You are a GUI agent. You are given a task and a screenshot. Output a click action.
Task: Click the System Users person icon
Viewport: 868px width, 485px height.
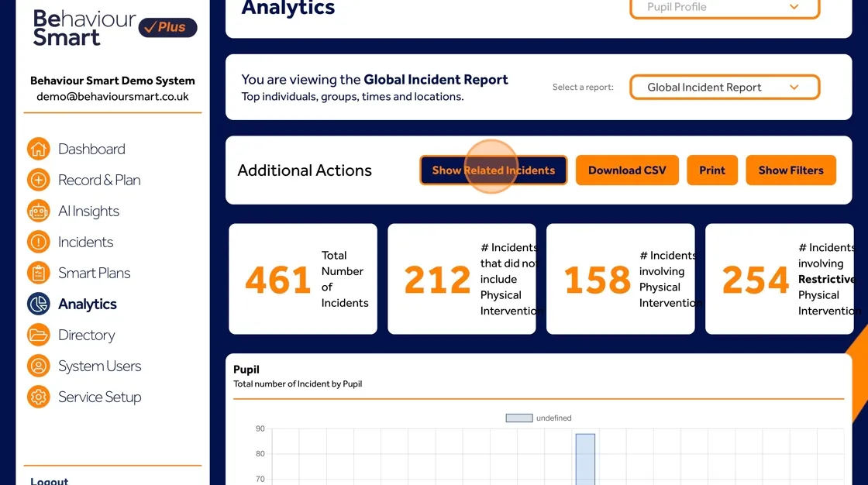click(38, 366)
